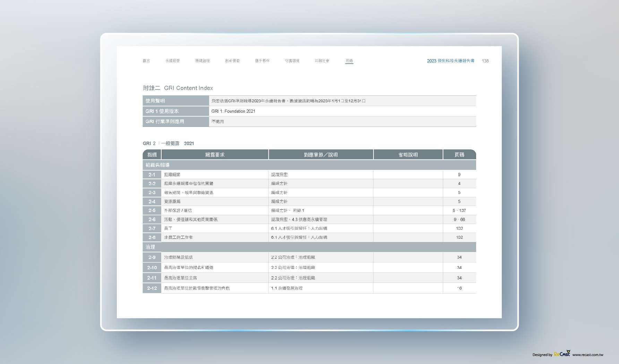Select the 使用聲明 label cell
The width and height of the screenshot is (619, 364).
tap(176, 101)
